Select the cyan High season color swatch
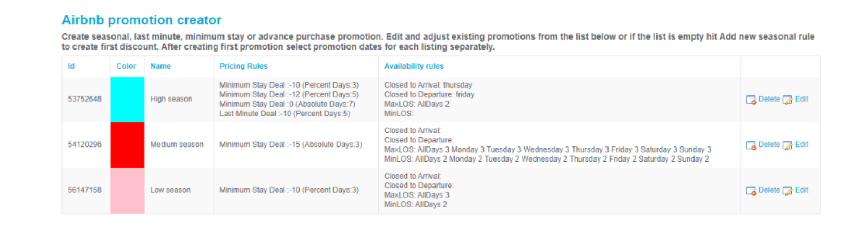868x233 pixels. 128,100
